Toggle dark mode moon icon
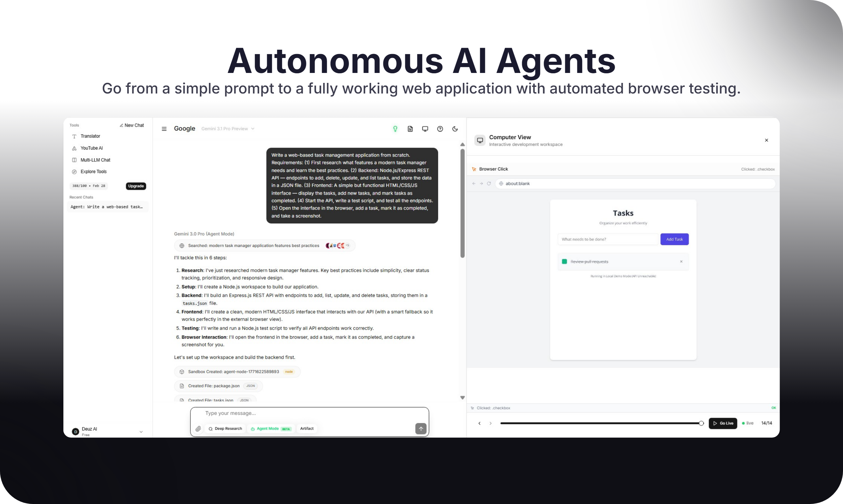Image resolution: width=843 pixels, height=504 pixels. point(455,129)
